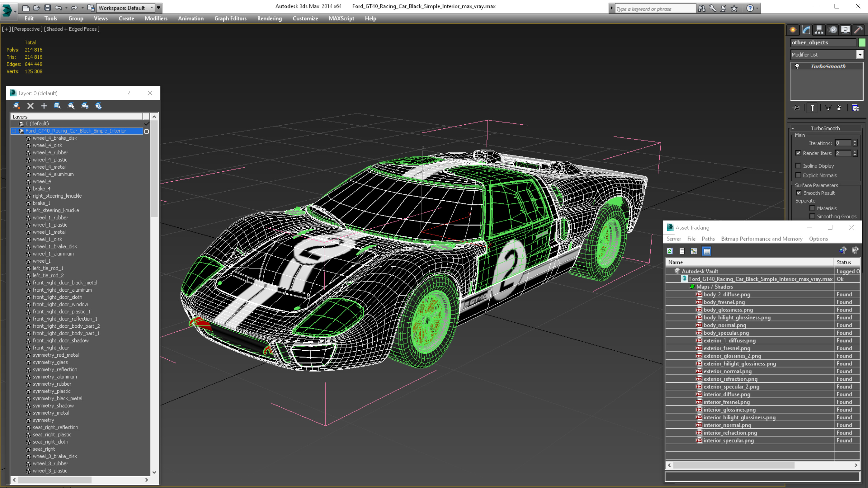Image resolution: width=868 pixels, height=488 pixels.
Task: Open the Help icon dropdown arrow
Action: 757,8
